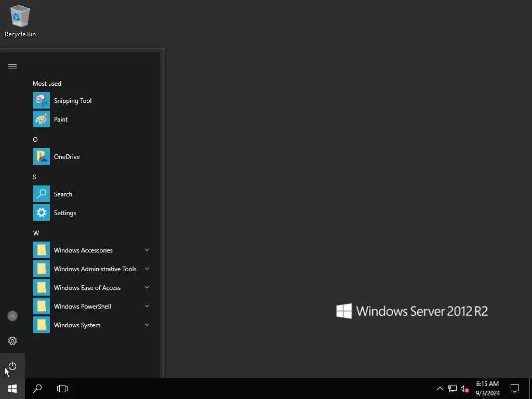
Task: Open the user account avatar in Start rail
Action: 12,316
